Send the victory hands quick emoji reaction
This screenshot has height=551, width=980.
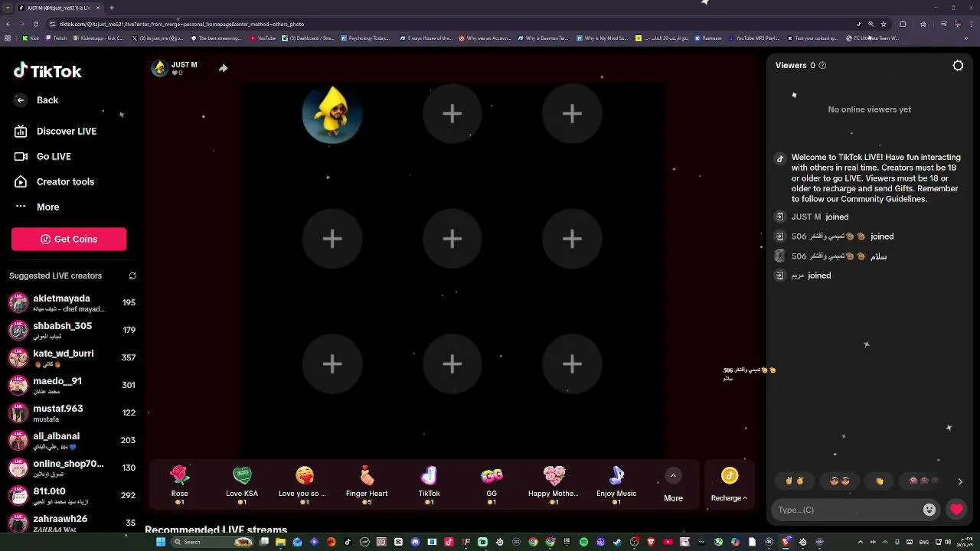coord(794,481)
